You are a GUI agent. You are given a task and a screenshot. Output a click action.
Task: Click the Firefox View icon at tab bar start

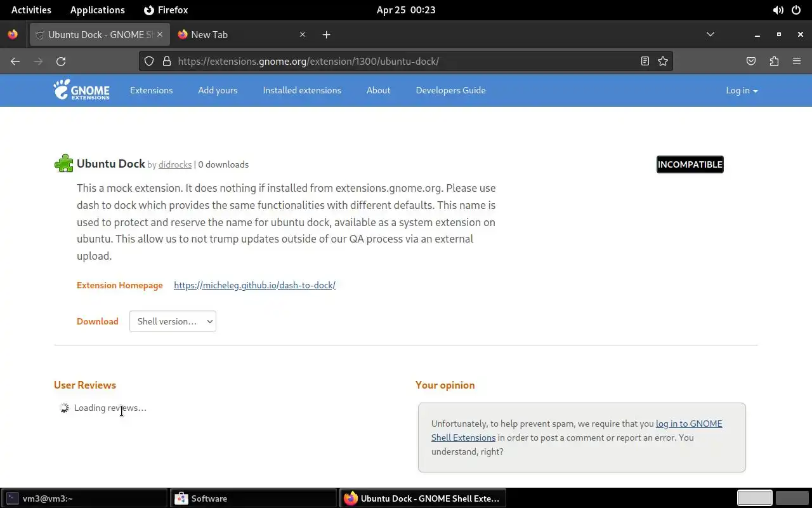click(13, 34)
